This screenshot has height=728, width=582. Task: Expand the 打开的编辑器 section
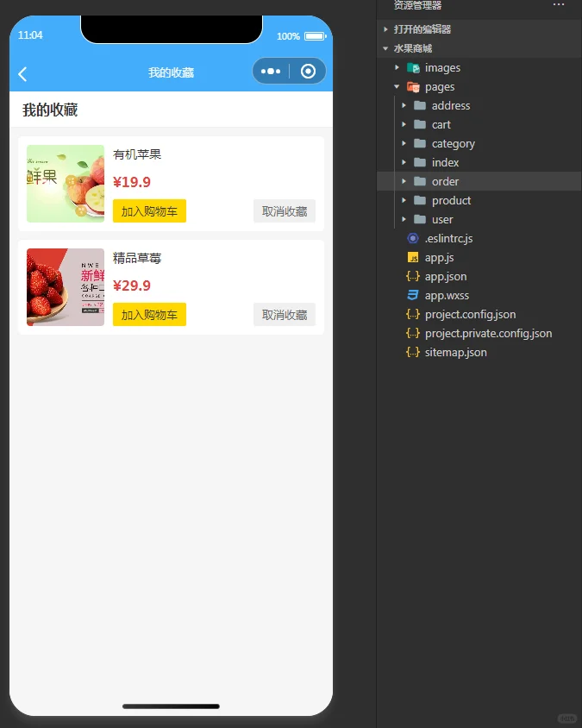click(x=385, y=29)
